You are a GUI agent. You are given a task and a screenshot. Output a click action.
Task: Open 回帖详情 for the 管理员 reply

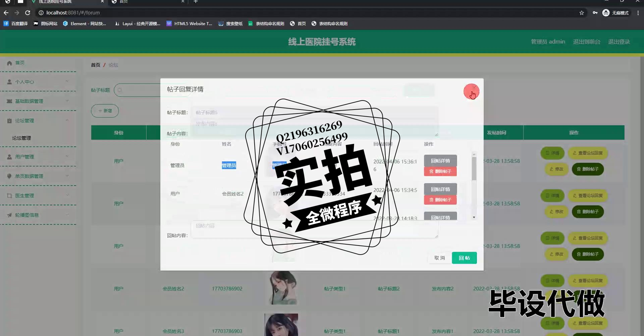coord(440,161)
